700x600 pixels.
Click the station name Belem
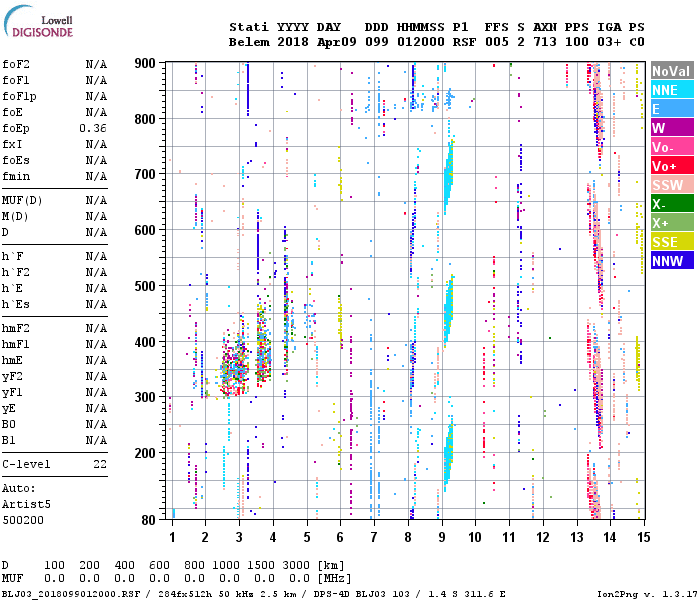coord(249,42)
